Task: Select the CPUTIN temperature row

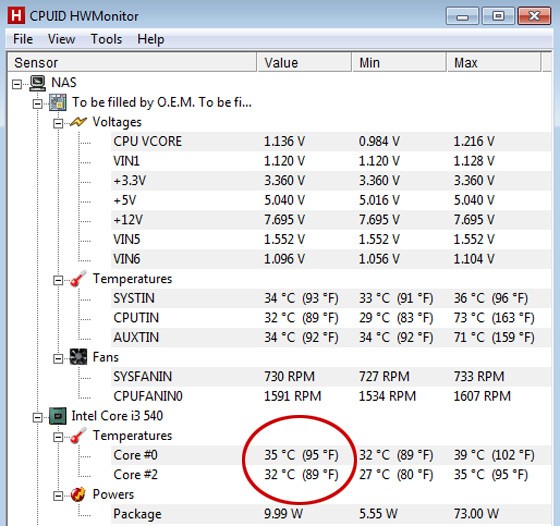Action: pos(331,318)
